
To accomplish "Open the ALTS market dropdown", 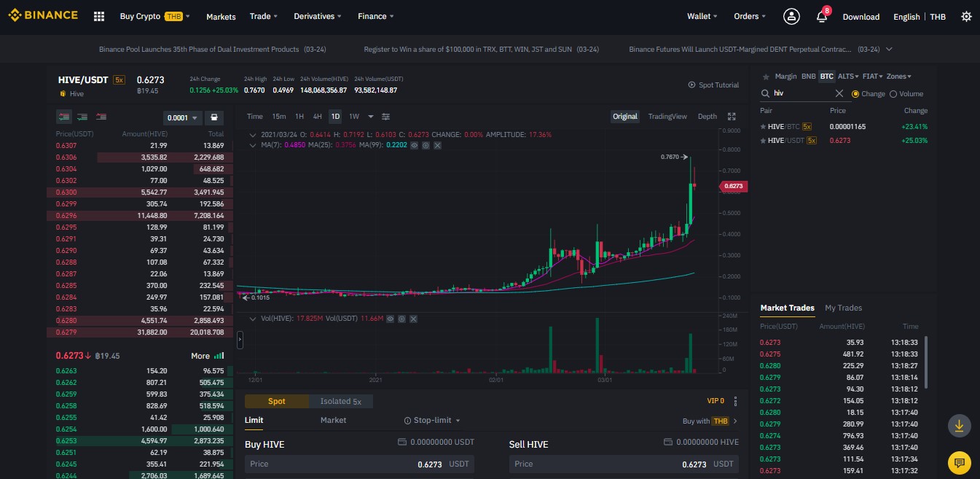I will click(848, 76).
